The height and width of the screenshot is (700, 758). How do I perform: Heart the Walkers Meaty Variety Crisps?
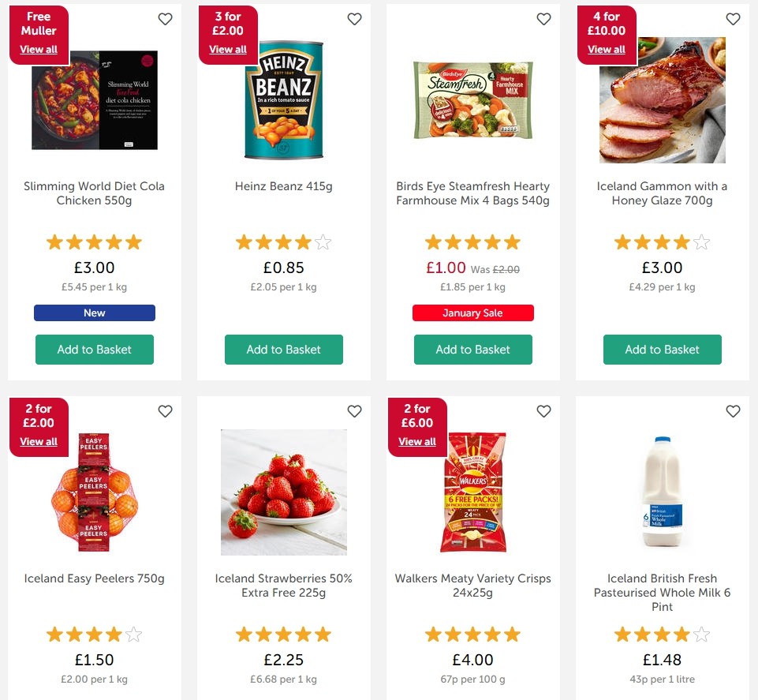click(x=543, y=411)
